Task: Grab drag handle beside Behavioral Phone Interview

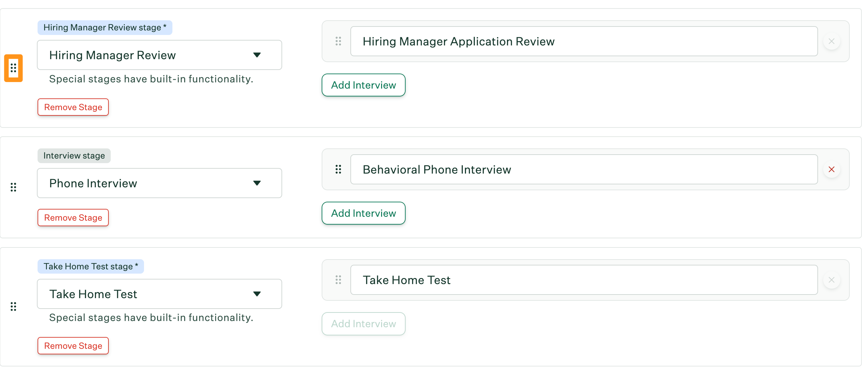Action: click(338, 169)
